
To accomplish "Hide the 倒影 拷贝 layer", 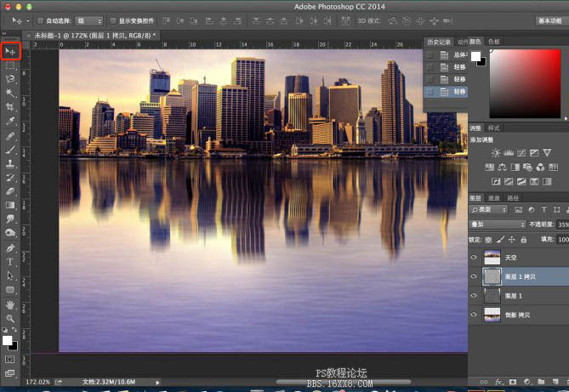I will [474, 315].
